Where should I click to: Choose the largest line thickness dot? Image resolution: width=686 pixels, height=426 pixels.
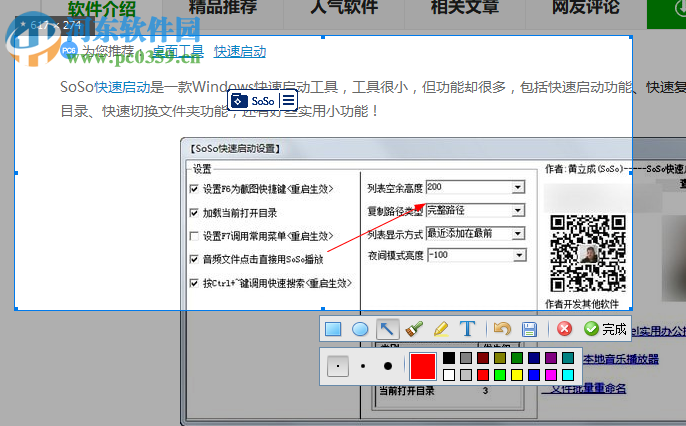388,366
